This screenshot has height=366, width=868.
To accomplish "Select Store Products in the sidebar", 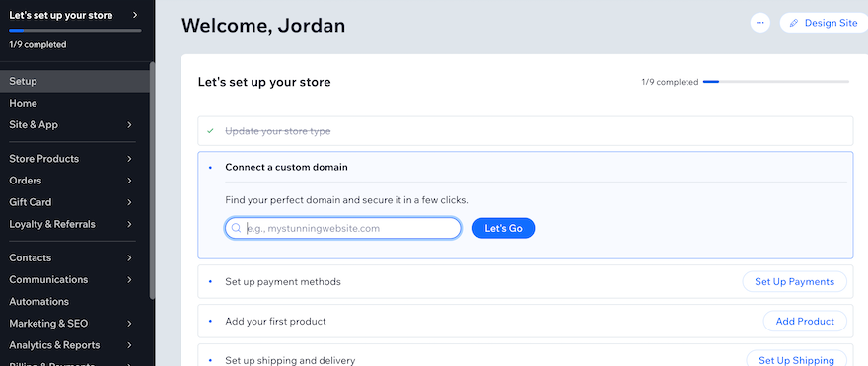I will (x=44, y=159).
